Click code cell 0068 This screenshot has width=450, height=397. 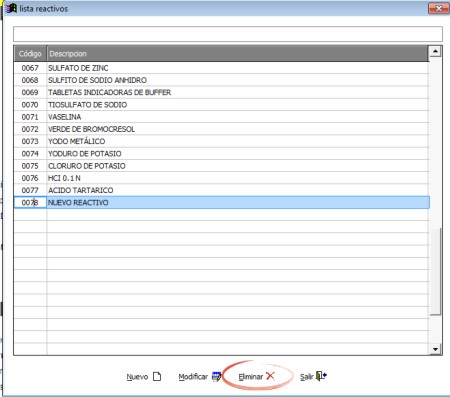30,80
